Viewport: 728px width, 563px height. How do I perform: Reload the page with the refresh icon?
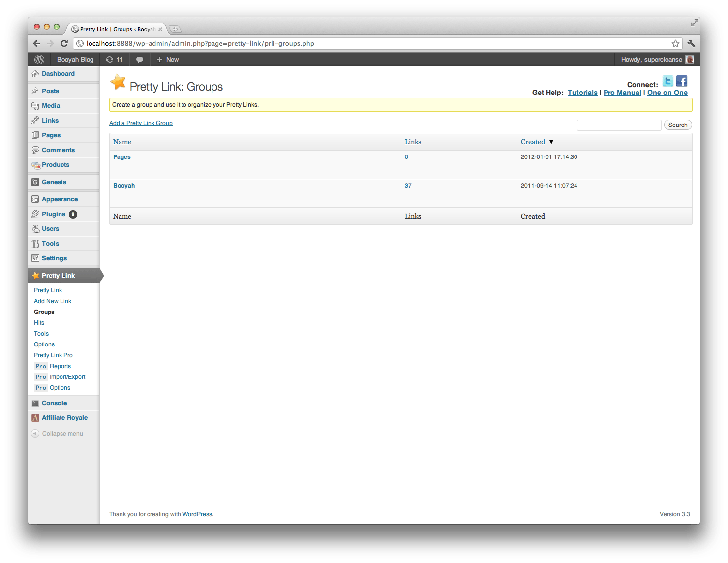64,43
